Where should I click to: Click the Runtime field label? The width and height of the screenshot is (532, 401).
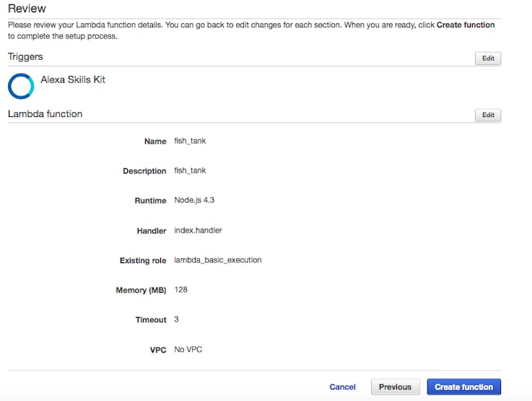[151, 201]
